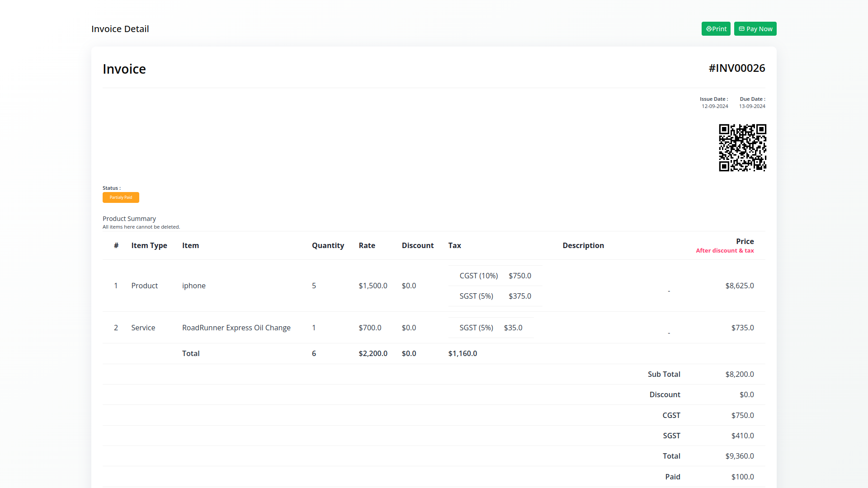The image size is (868, 488).
Task: Click the oil change price $735.0
Action: [742, 328]
